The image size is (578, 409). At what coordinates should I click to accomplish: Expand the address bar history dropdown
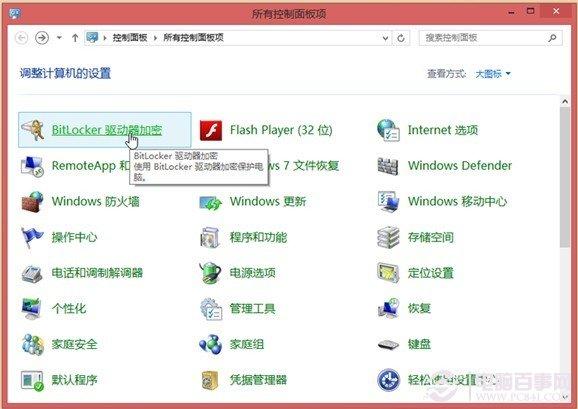[x=386, y=38]
